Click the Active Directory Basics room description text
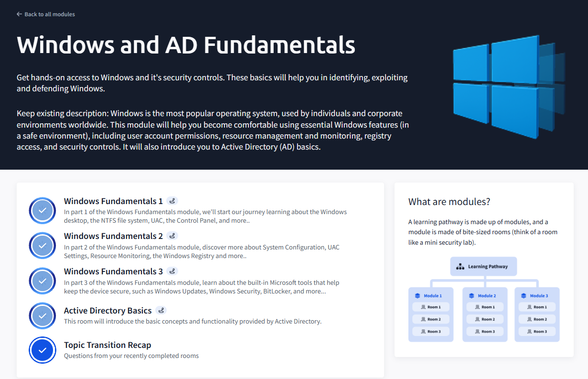This screenshot has width=588, height=379. [x=193, y=322]
